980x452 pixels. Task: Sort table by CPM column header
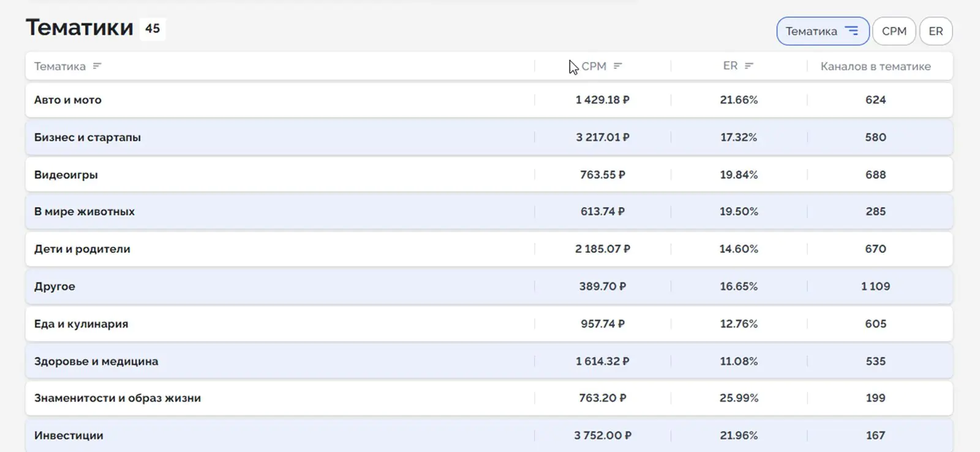point(594,66)
